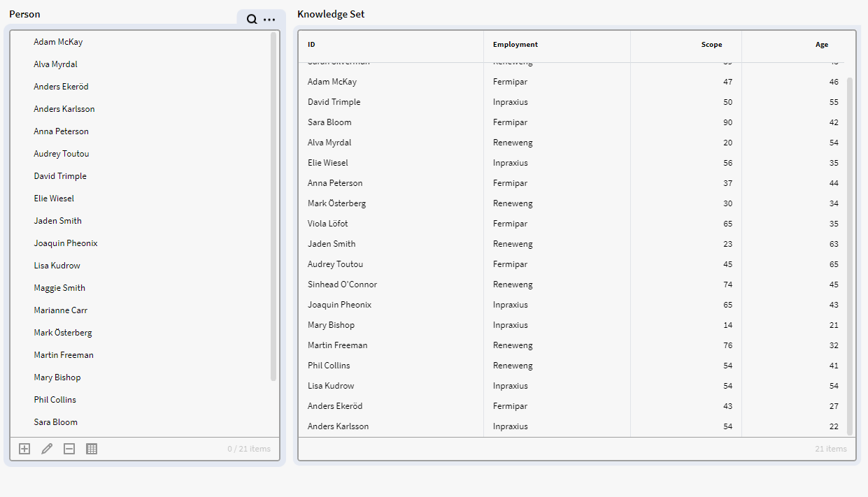This screenshot has width=868, height=497.
Task: Open the table view icon
Action: pyautogui.click(x=92, y=449)
